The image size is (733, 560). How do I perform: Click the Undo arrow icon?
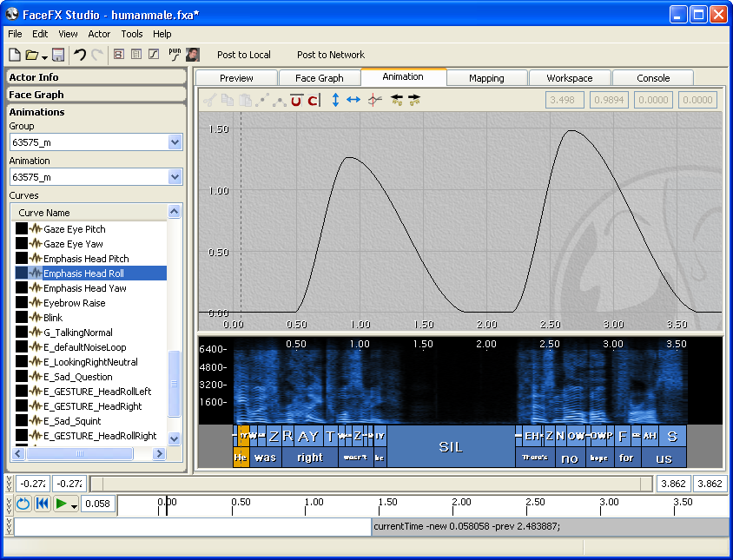click(79, 55)
